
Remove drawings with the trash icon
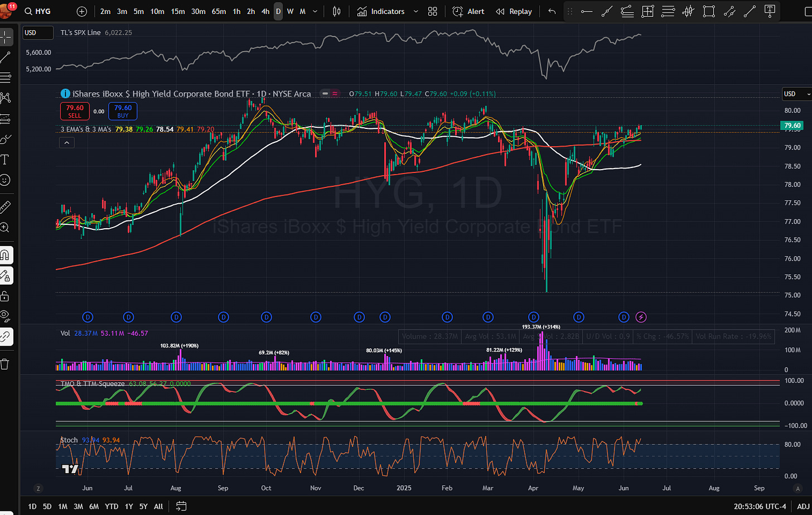click(x=5, y=364)
